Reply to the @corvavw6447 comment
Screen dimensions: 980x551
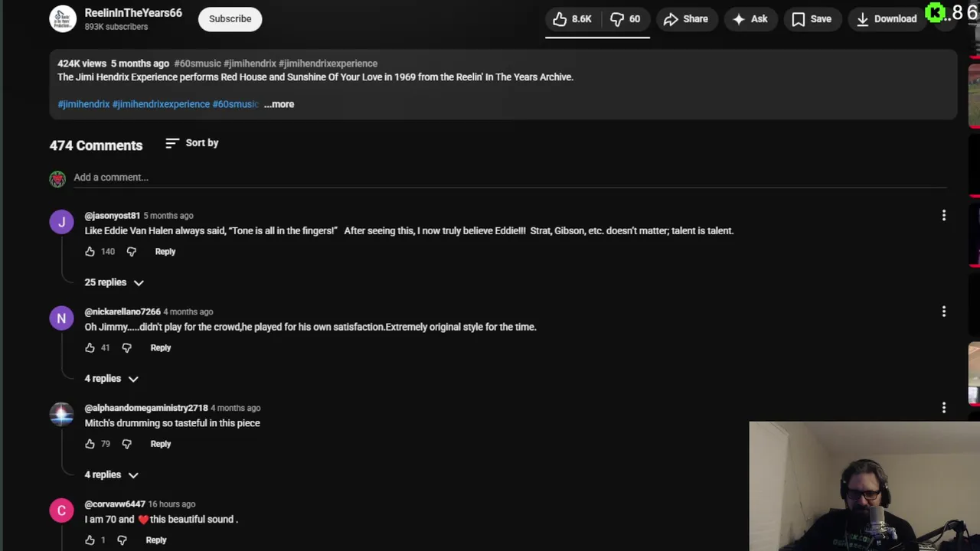click(156, 541)
